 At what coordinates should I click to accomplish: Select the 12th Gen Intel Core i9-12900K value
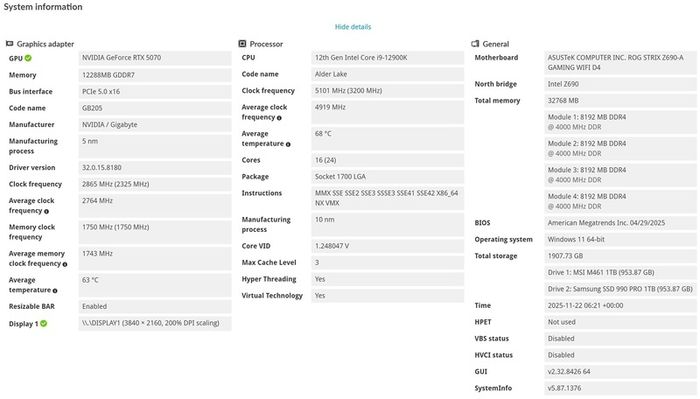click(x=388, y=58)
